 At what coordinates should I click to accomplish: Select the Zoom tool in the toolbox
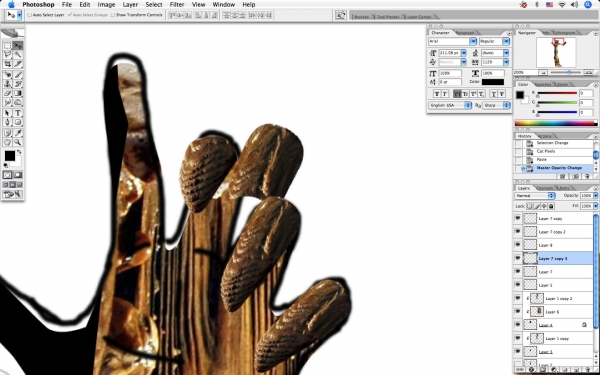click(x=18, y=142)
